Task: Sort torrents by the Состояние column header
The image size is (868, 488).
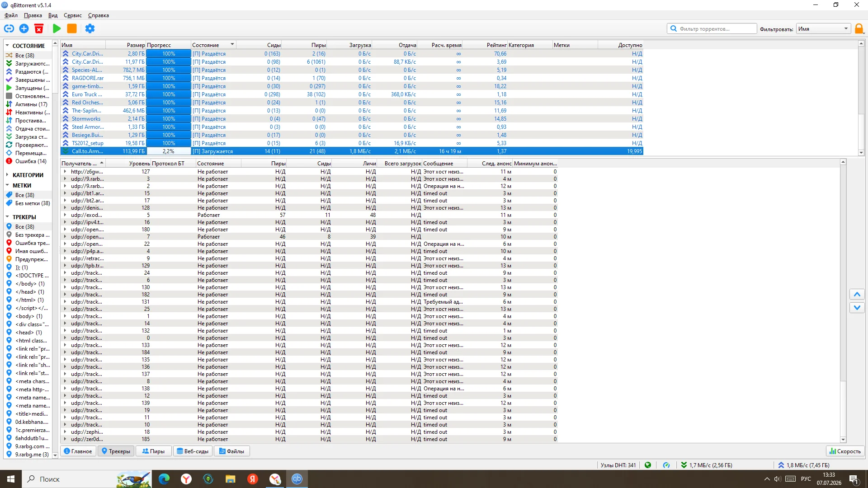Action: 213,45
